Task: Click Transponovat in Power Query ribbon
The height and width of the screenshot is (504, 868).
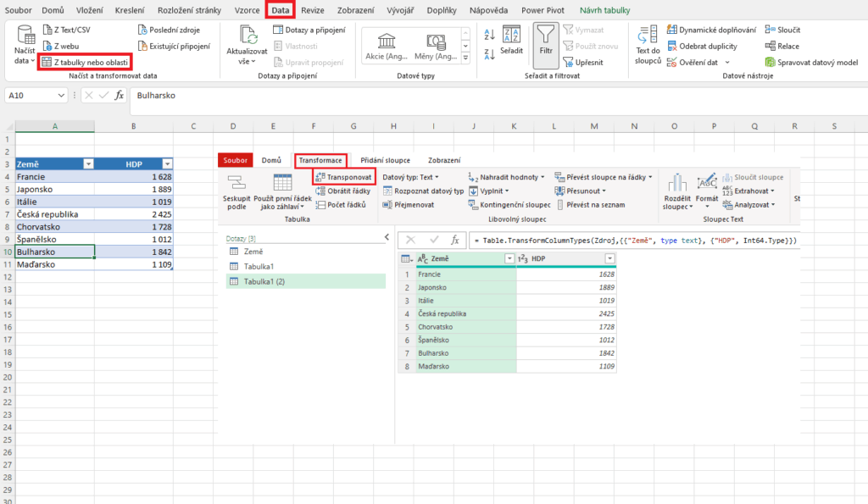Action: tap(343, 177)
